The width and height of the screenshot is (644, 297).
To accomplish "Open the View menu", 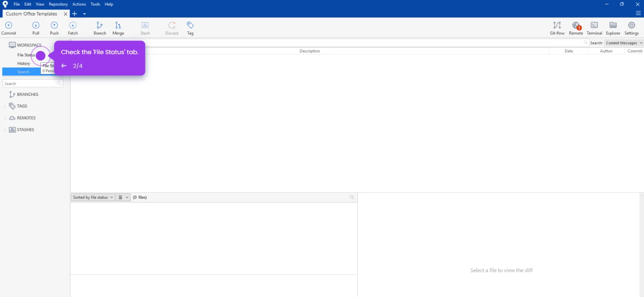I will [x=40, y=4].
